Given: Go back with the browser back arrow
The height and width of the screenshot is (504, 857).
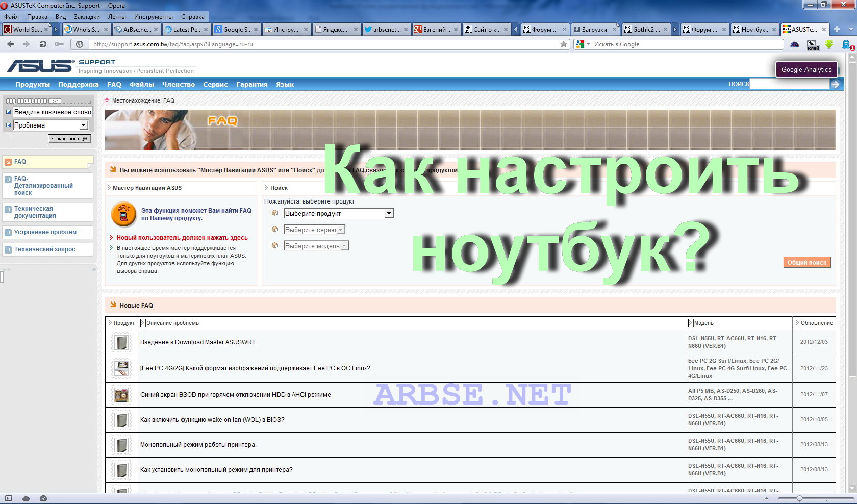Looking at the screenshot, I should pyautogui.click(x=10, y=44).
